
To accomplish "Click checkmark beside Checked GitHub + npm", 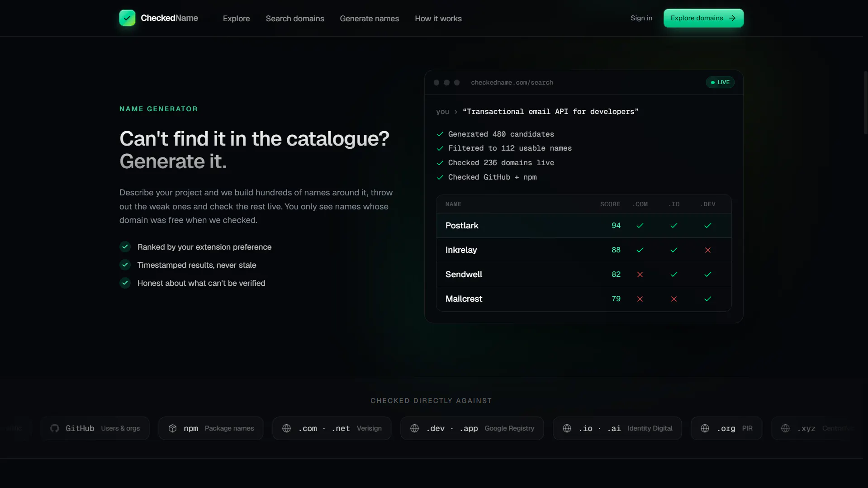I will point(440,177).
